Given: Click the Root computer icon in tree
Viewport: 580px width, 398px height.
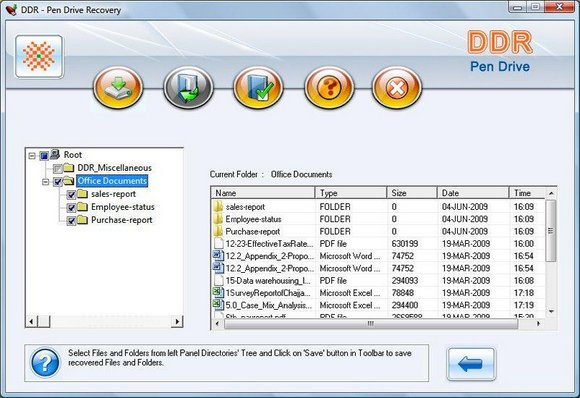Looking at the screenshot, I should (x=55, y=154).
